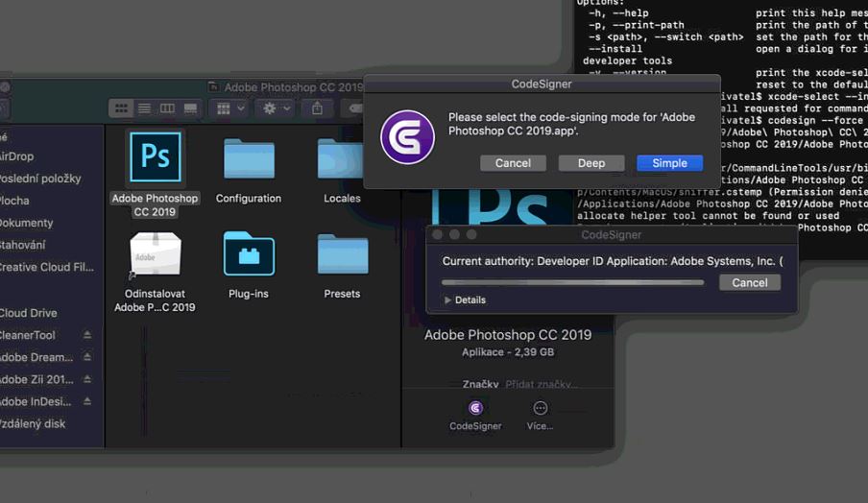
Task: Switch Finder to icon view
Action: (121, 108)
